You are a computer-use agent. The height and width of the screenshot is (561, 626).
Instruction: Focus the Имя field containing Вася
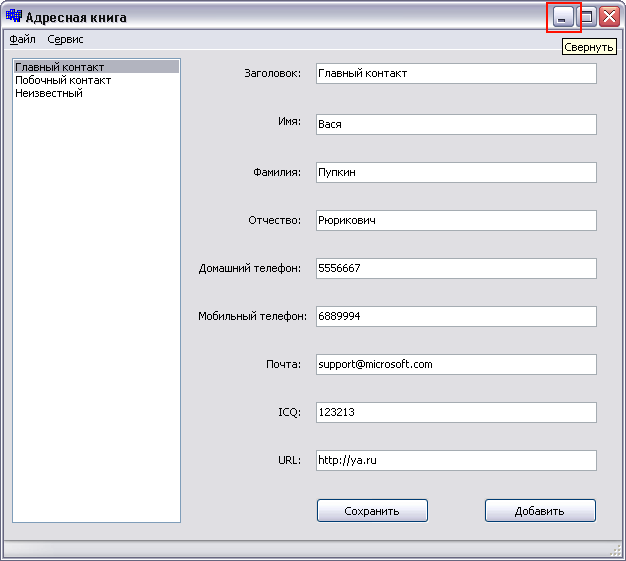[x=455, y=124]
